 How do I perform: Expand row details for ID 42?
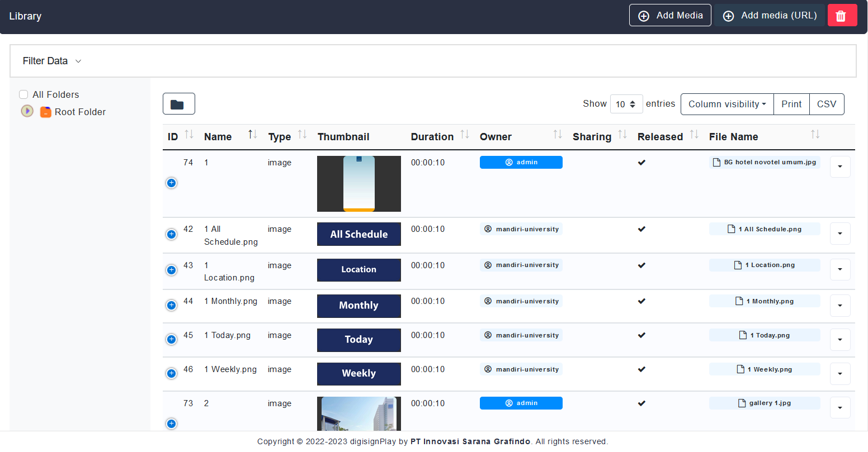coord(172,234)
